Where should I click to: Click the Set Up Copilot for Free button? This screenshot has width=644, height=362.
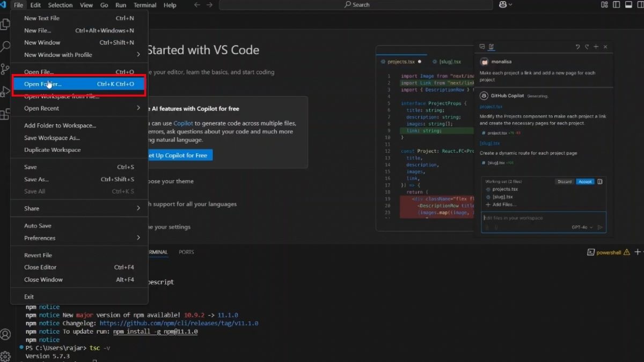click(180, 155)
